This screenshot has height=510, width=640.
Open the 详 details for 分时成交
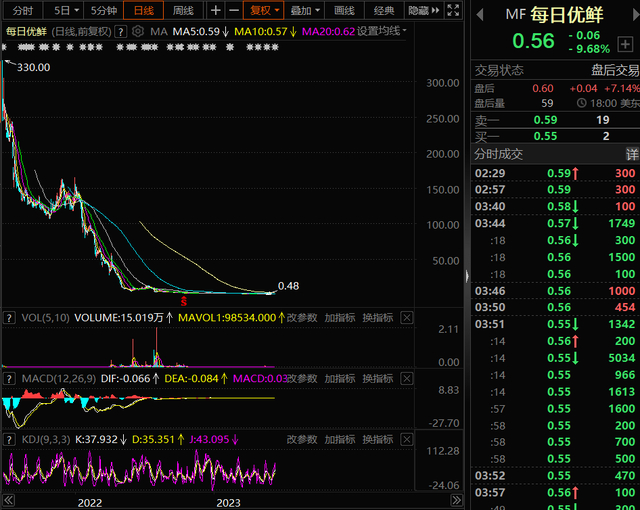631,155
